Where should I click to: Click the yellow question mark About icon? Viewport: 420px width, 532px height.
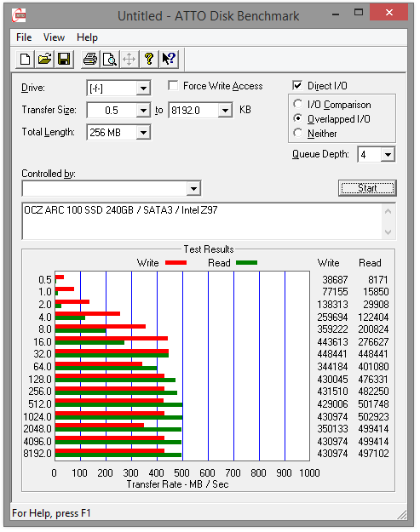click(x=149, y=59)
